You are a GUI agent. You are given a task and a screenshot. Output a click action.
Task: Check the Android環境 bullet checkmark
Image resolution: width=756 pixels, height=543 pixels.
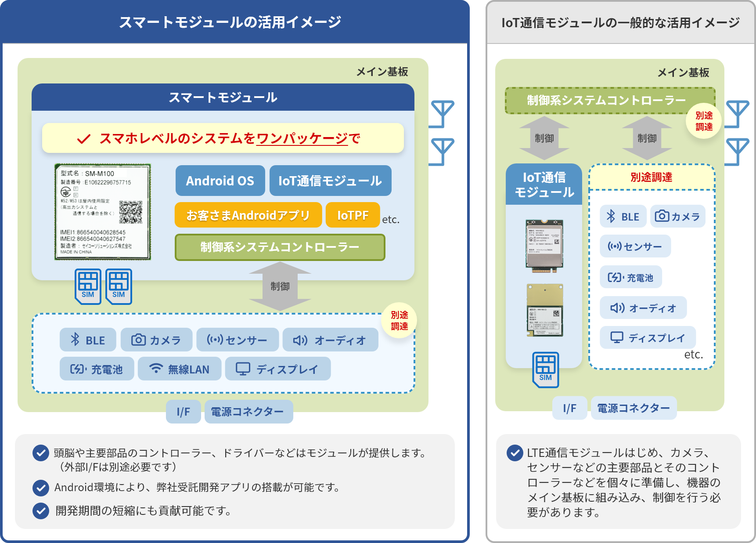click(x=41, y=487)
